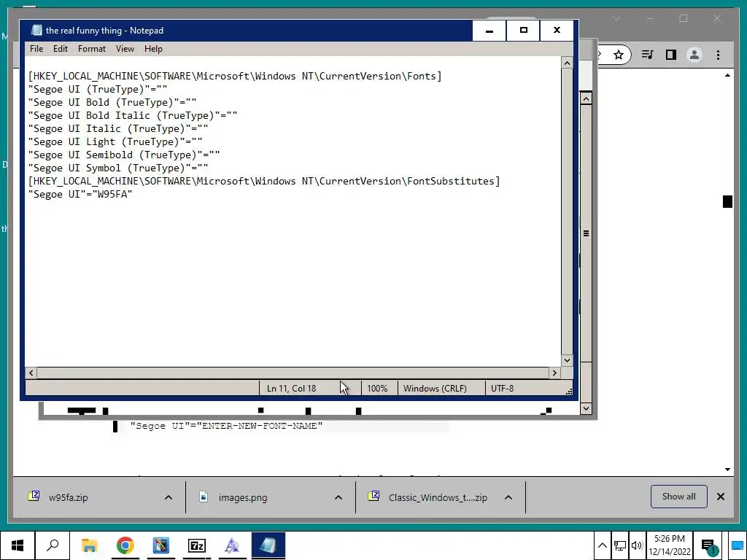Click Chrome page scrollbar down arrow
The image size is (747, 560).
tap(727, 470)
